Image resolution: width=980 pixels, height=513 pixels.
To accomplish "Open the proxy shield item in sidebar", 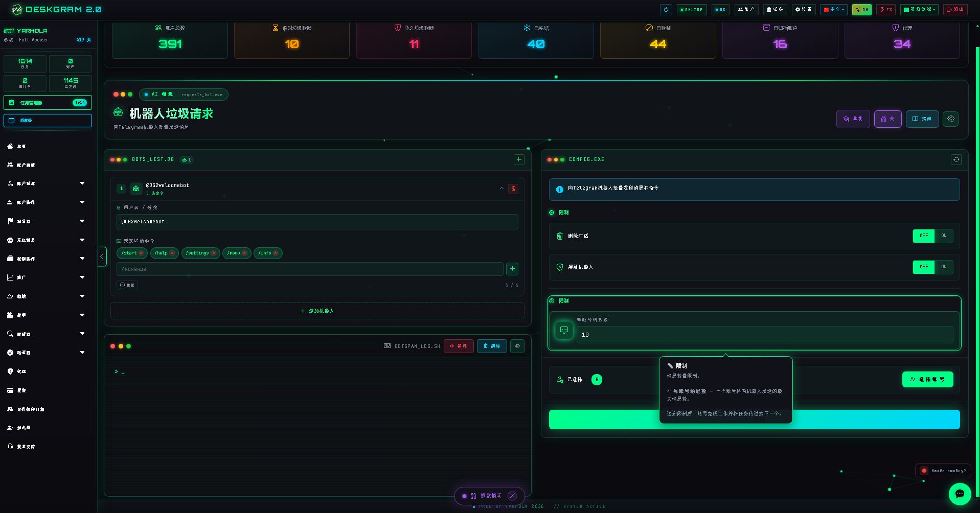I will (x=10, y=371).
